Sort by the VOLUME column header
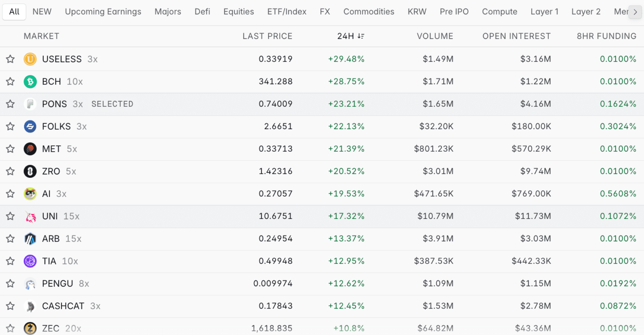This screenshot has width=644, height=335. 435,36
